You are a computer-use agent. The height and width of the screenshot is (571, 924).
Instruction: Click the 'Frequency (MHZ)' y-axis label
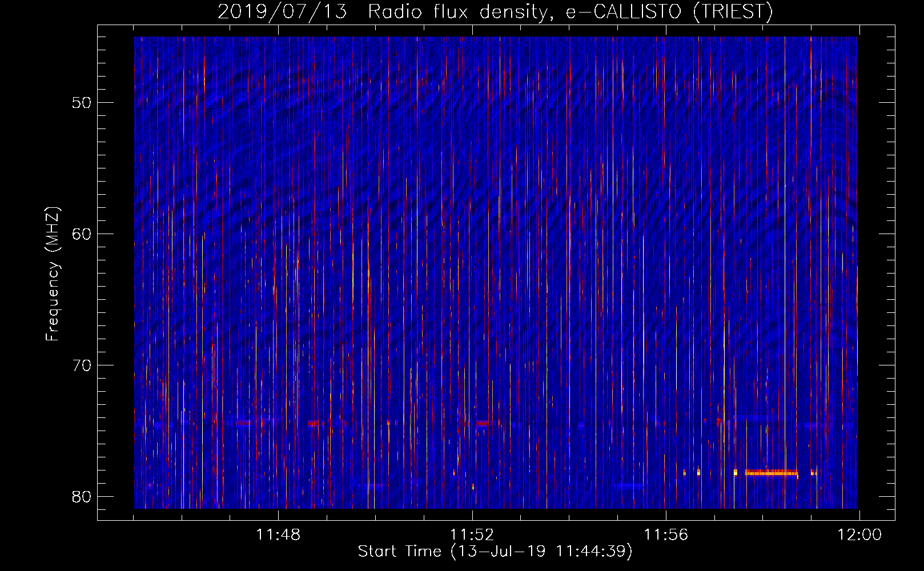click(53, 274)
